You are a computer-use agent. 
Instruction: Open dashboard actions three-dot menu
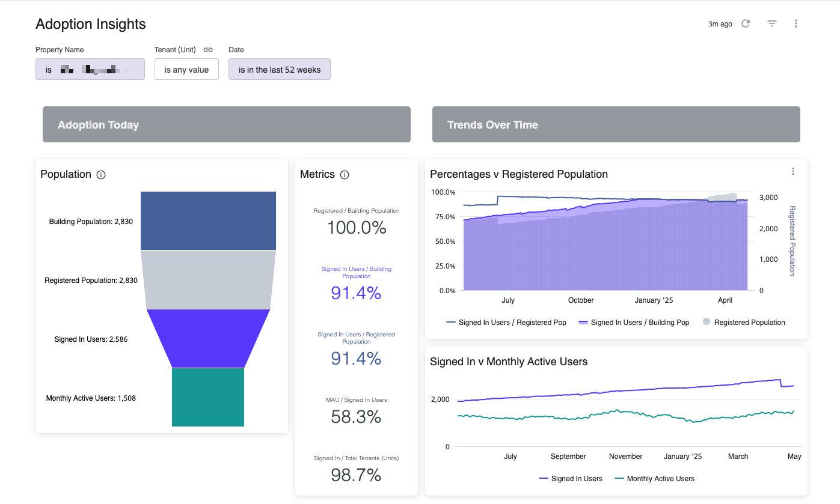coord(796,23)
